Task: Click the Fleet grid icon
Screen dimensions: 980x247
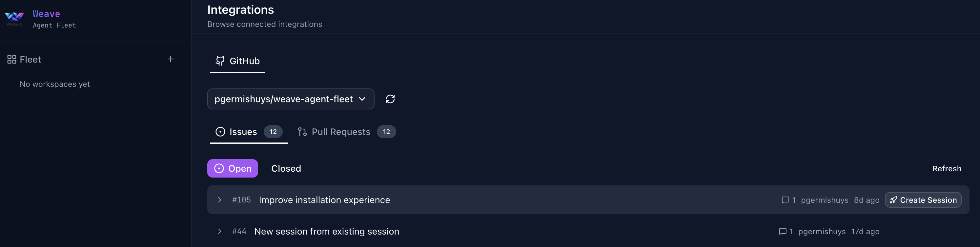Action: click(x=12, y=59)
